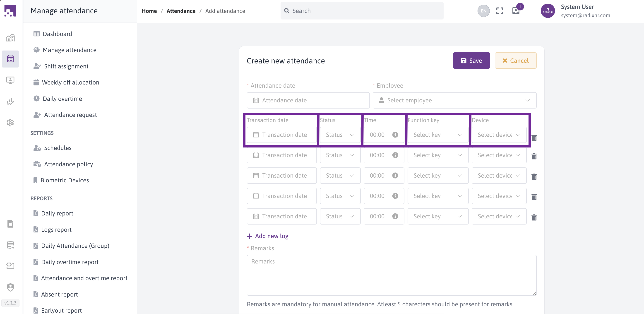Screen dimensions: 644x314
Task: Click the info icon beside the first Time field
Action: [395, 135]
